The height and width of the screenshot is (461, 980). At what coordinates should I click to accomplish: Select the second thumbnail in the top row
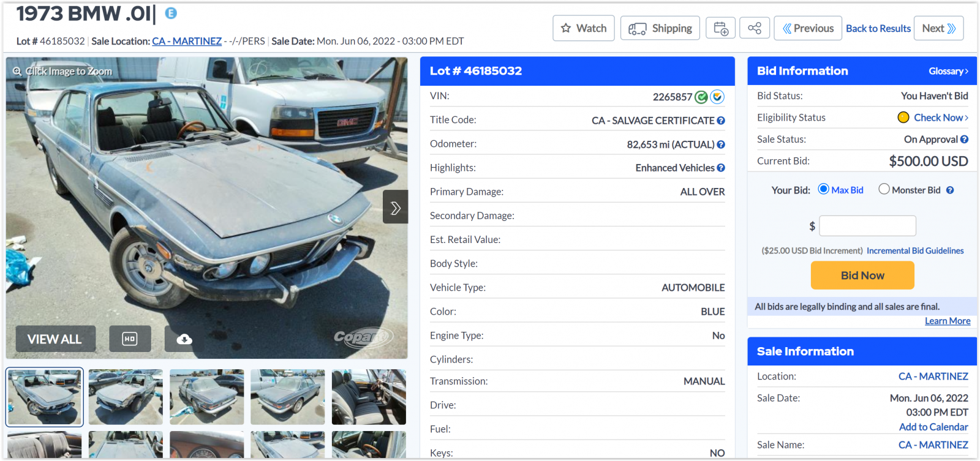pyautogui.click(x=126, y=397)
